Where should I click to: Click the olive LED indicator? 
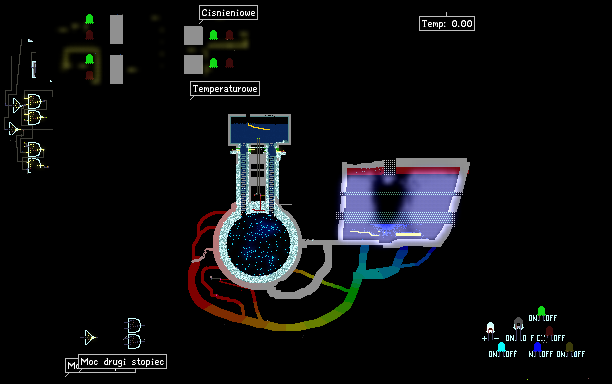coord(569,347)
